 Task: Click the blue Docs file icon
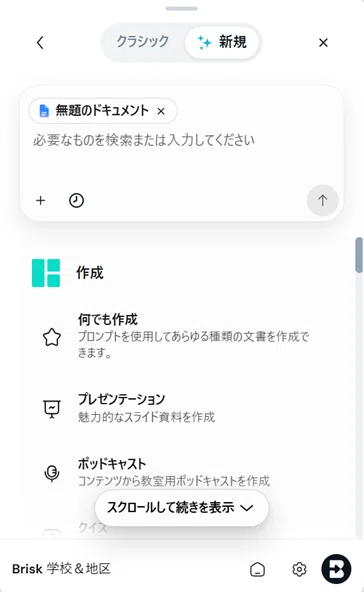pyautogui.click(x=44, y=111)
